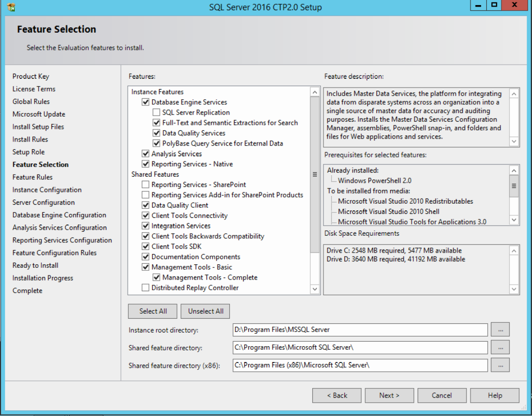Click the Prerequisites list scrollbar thumb

coord(514,186)
